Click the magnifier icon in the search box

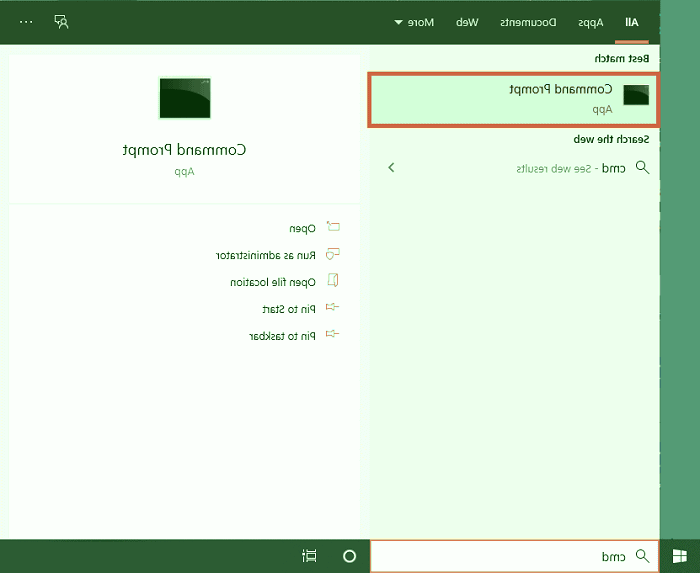pos(643,556)
